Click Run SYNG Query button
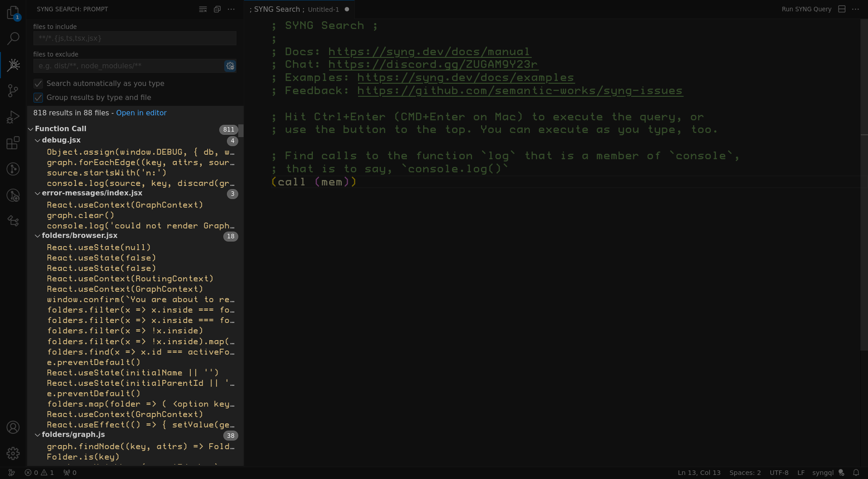The width and height of the screenshot is (868, 479). 806,9
